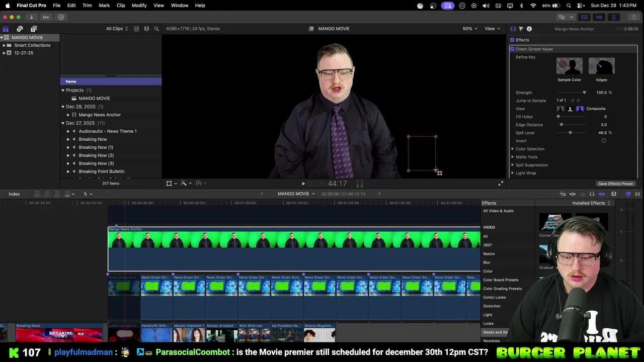This screenshot has height=362, width=644.
Task: Disable the Green Screen Keyer checkbox
Action: click(x=512, y=49)
